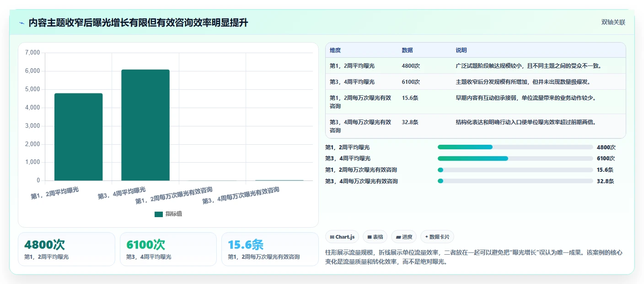Image resolution: width=644 pixels, height=284 pixels.
Task: Select table row 第3，4周平均曝光
Action: (x=475, y=82)
